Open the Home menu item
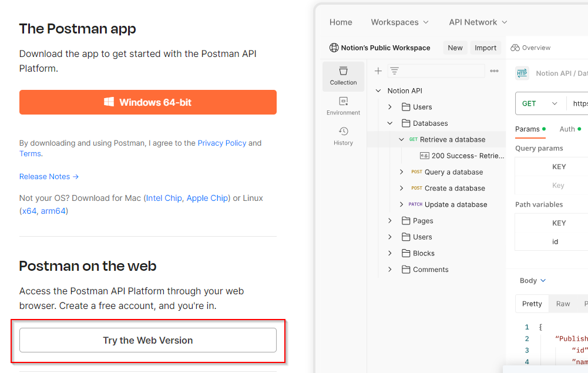 [x=341, y=22]
